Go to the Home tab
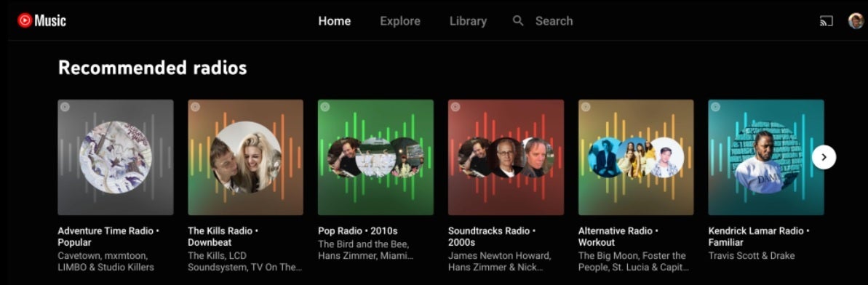The image size is (868, 285). pos(335,21)
